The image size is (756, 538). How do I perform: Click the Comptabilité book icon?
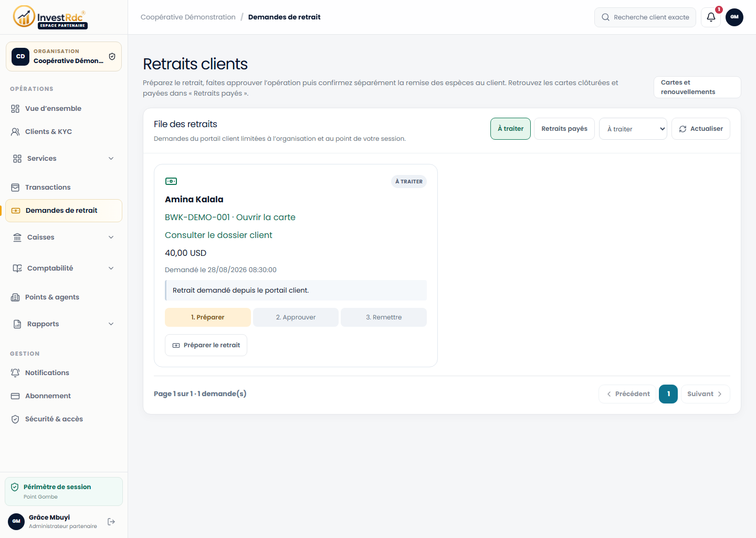(17, 268)
